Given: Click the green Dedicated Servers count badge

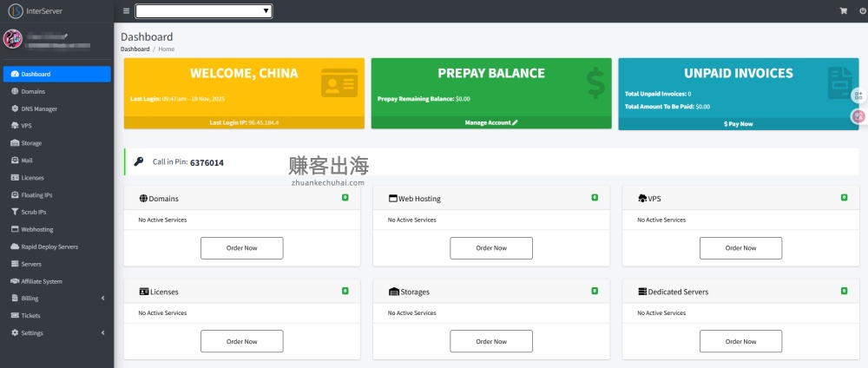Looking at the screenshot, I should point(844,291).
